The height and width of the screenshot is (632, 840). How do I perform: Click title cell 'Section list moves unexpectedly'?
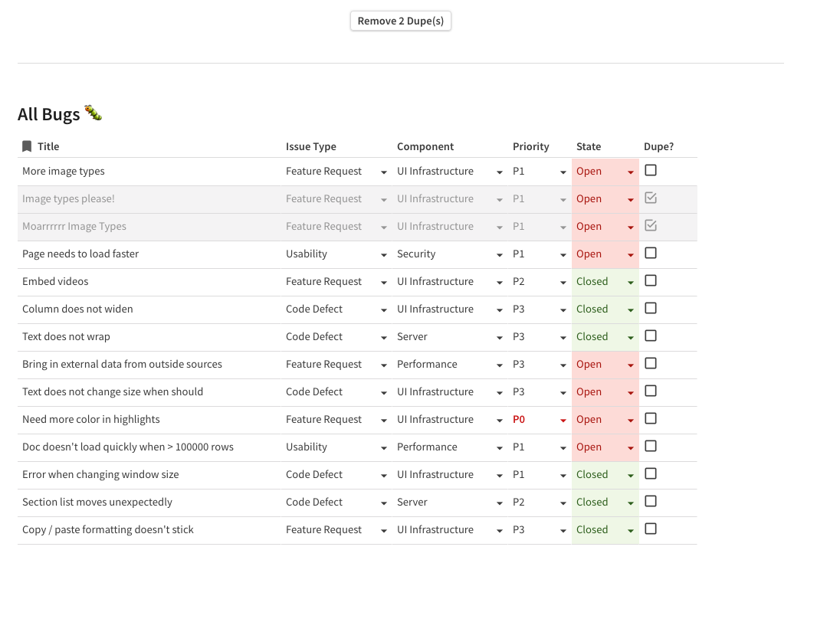[97, 503]
